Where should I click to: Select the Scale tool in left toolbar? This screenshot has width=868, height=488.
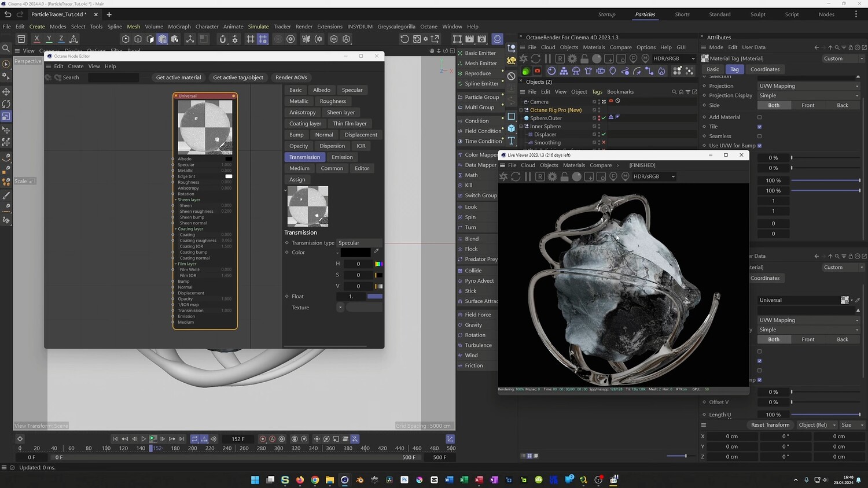pyautogui.click(x=6, y=117)
